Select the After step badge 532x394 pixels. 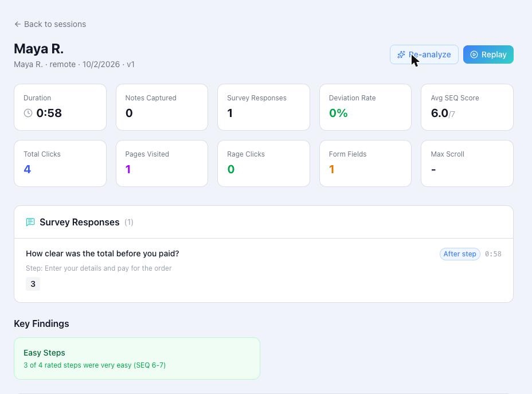[460, 254]
